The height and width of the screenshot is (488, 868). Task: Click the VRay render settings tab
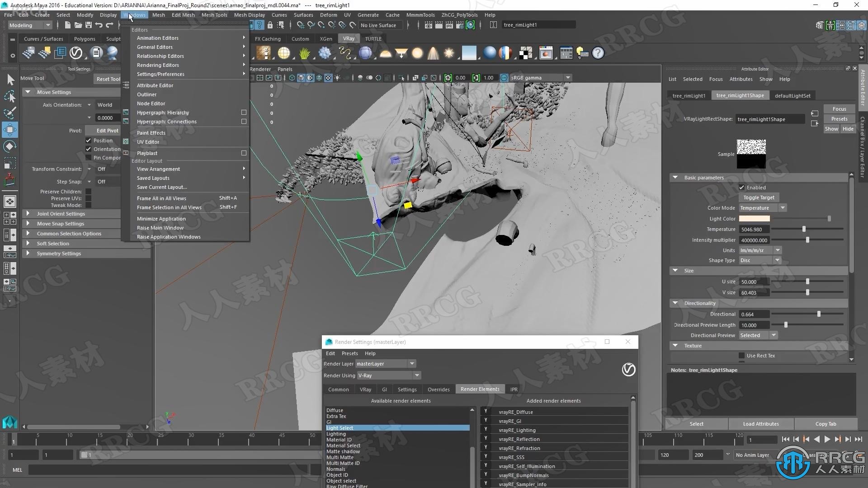click(365, 389)
